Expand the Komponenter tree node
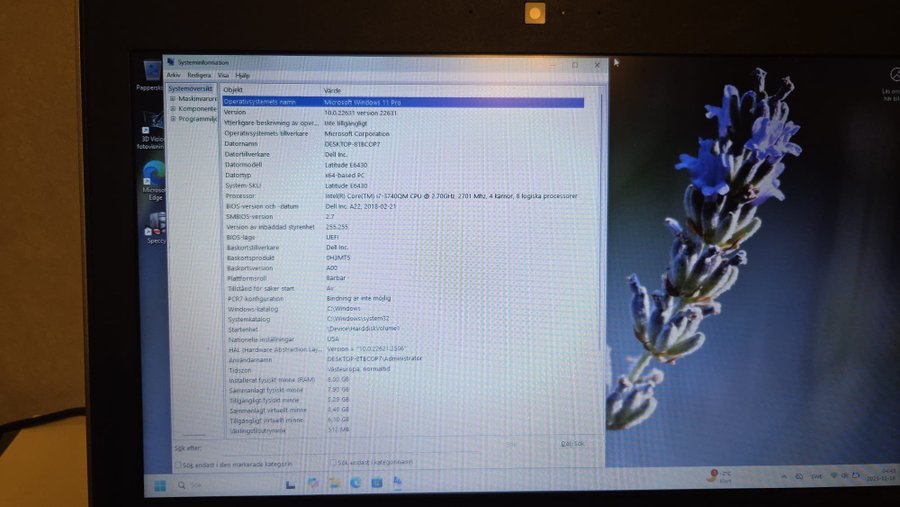This screenshot has width=900, height=507. (173, 109)
